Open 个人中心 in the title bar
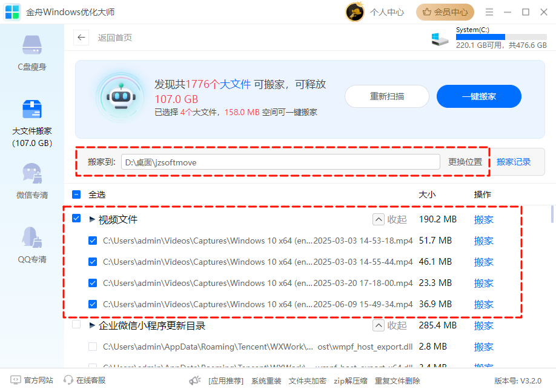Viewport: 556px width, 392px height. [387, 12]
